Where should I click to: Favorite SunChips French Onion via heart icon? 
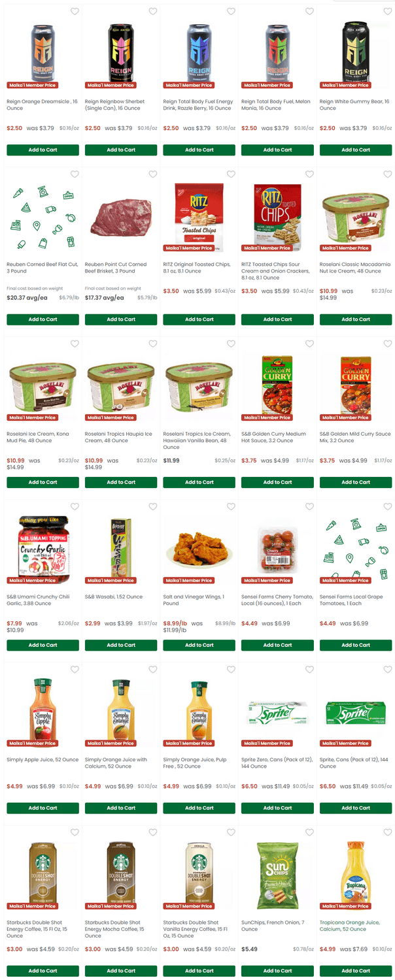coord(309,832)
